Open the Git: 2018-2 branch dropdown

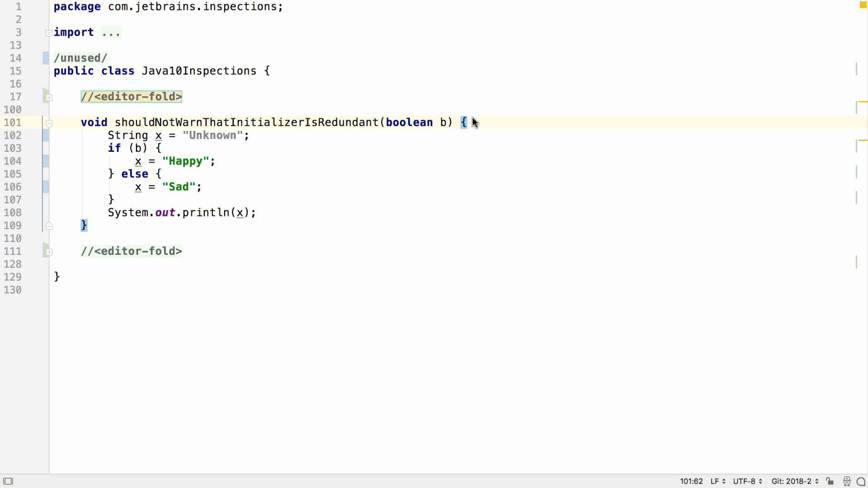[x=794, y=481]
